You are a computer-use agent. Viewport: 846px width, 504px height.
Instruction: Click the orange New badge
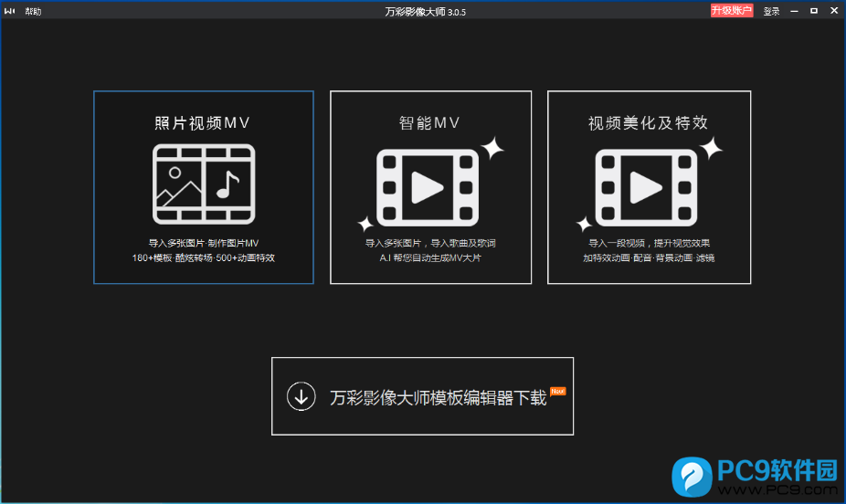coord(558,392)
